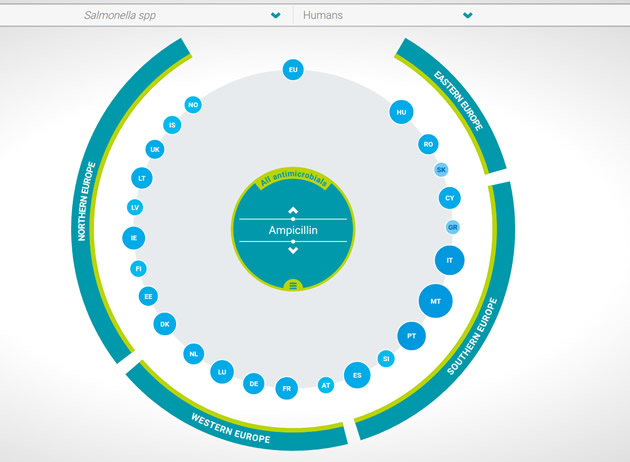Screen dimensions: 630x462
Task: Select the ES country bubble
Action: click(357, 376)
